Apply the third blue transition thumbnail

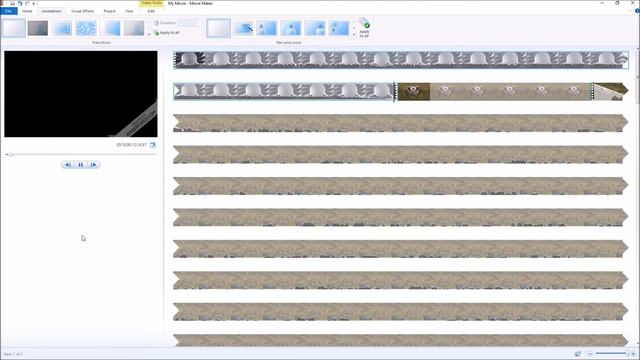click(x=63, y=28)
